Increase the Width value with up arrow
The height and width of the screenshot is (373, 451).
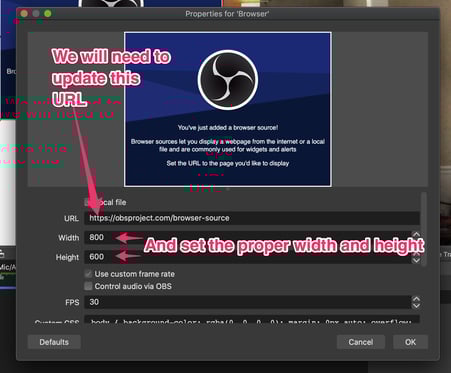click(x=416, y=234)
